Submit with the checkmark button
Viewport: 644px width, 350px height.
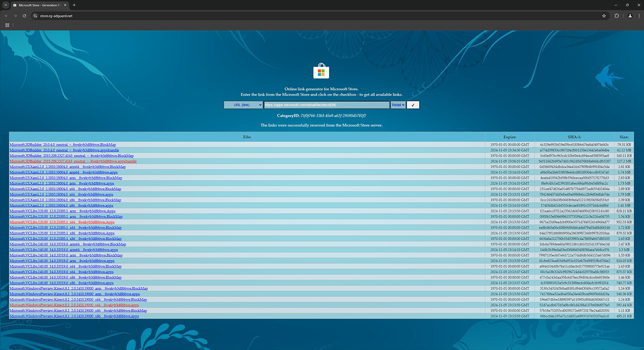[x=413, y=105]
